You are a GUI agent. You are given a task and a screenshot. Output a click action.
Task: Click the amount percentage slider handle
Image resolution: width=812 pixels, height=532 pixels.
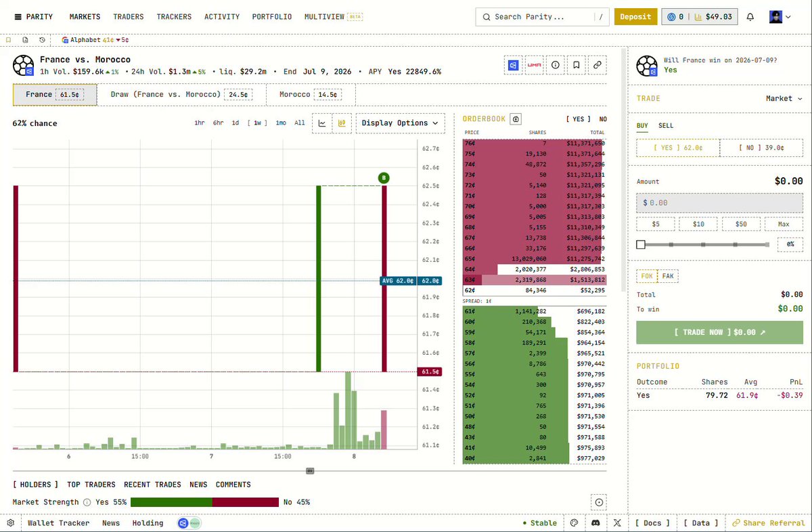[641, 244]
